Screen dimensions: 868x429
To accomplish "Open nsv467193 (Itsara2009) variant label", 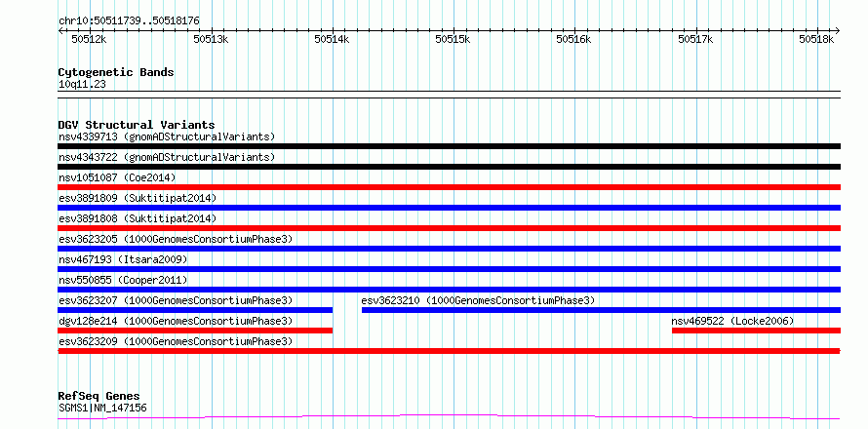I will (x=123, y=259).
